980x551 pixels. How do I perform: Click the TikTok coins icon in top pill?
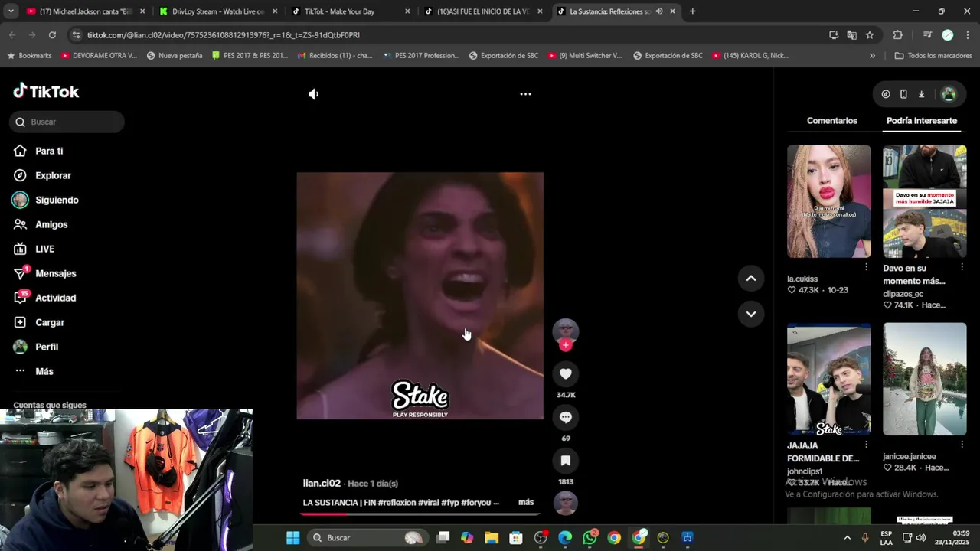point(886,94)
